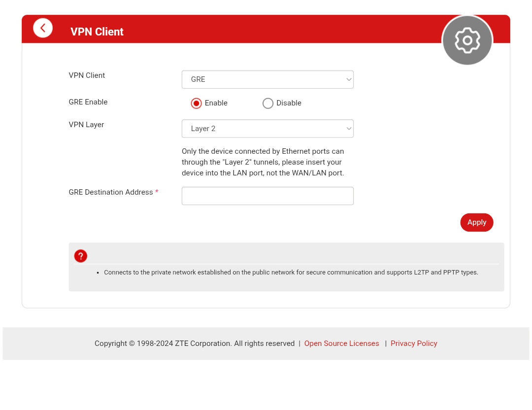Click the Apply button
Viewport: 532px width, 410px height.
pos(477,222)
